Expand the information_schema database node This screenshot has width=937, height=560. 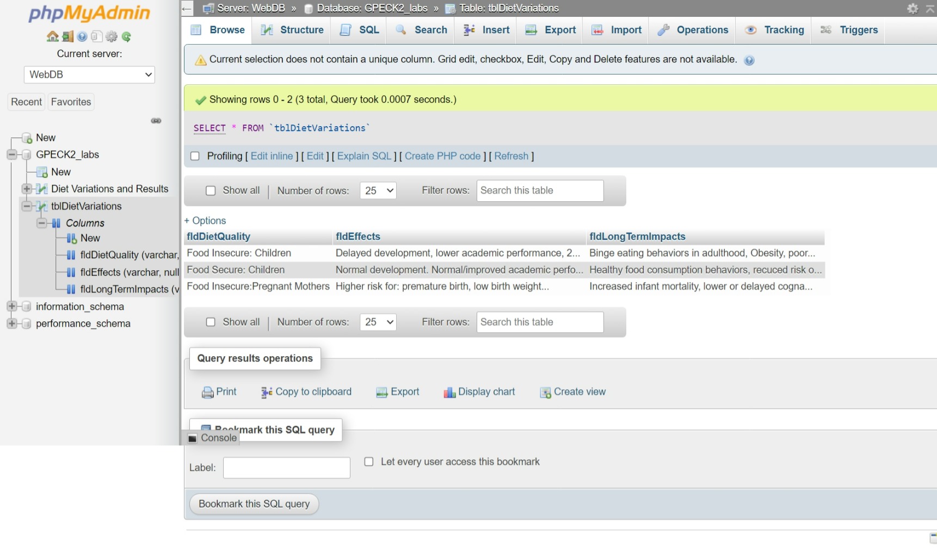click(11, 307)
